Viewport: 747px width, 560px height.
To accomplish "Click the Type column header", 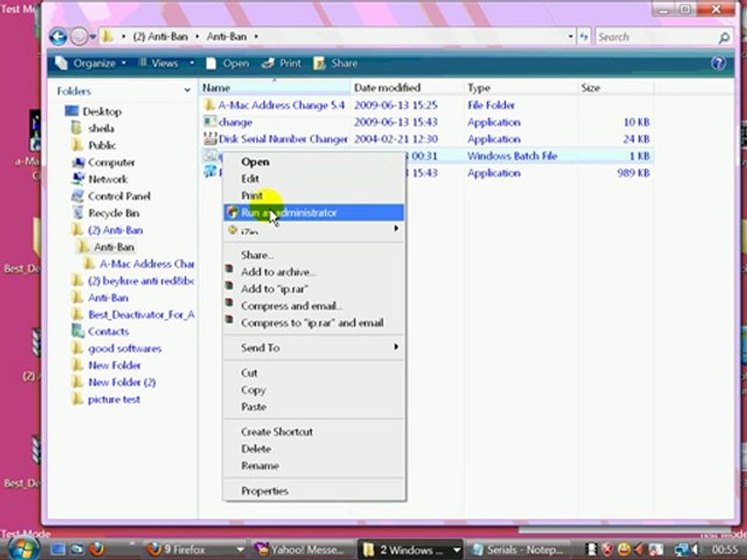I will point(479,88).
